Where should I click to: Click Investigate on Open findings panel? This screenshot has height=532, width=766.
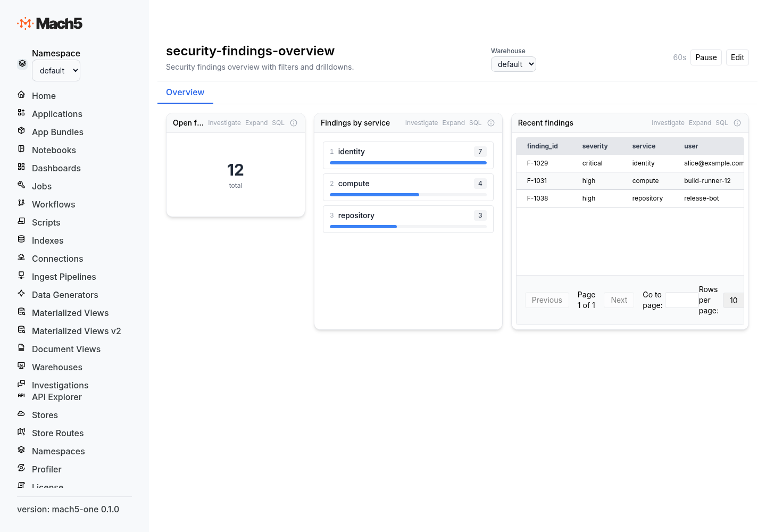click(x=224, y=123)
